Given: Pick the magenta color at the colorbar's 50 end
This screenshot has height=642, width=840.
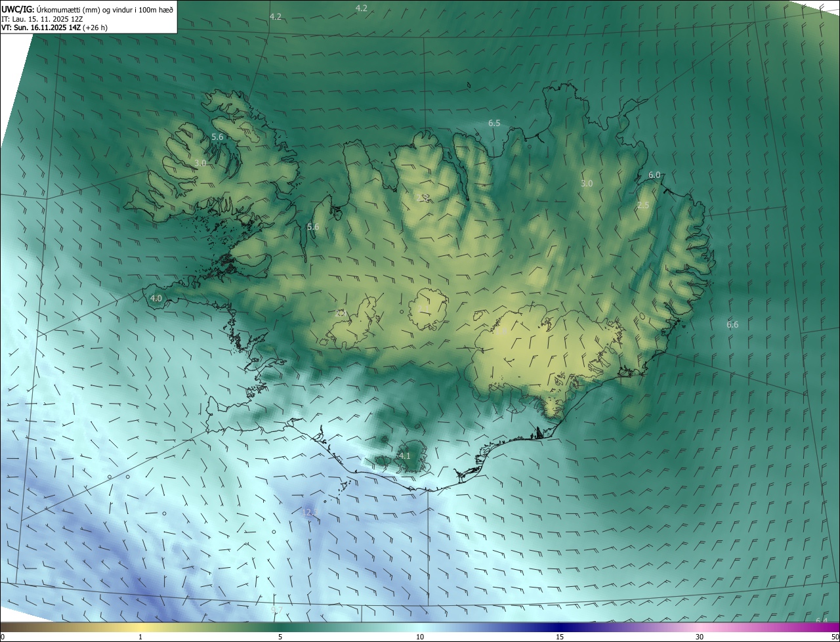Looking at the screenshot, I should pyautogui.click(x=835, y=627).
